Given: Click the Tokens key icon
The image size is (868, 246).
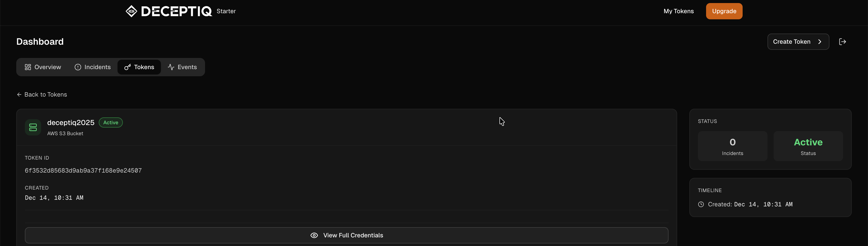Looking at the screenshot, I should [127, 67].
